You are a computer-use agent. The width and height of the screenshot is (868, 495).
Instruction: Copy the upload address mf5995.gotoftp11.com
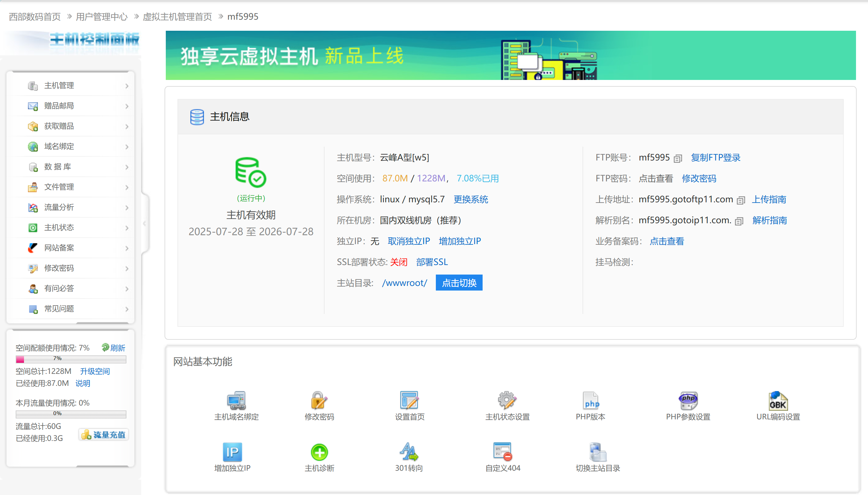click(x=741, y=200)
